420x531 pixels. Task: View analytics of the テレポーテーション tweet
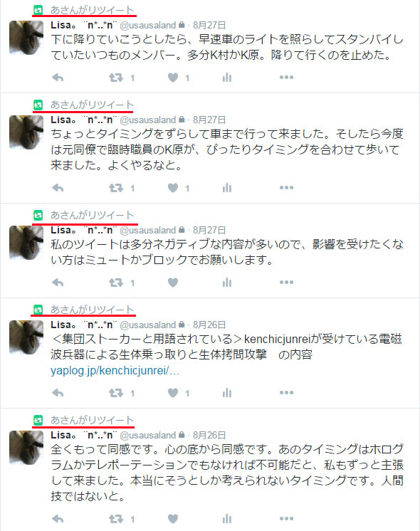tap(227, 519)
